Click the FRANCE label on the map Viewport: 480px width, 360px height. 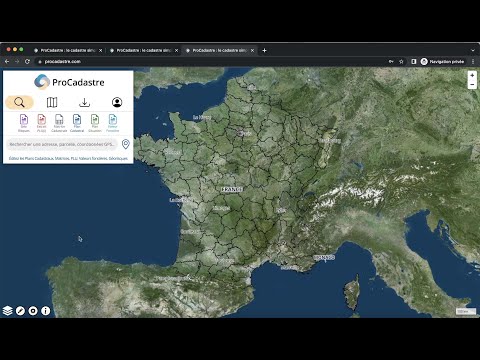pos(232,189)
